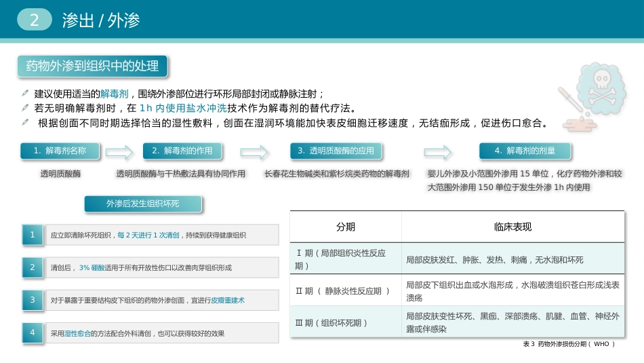
Task: Click the caption 表 3 药物外渗损伤分期（WHO）
Action: [569, 344]
